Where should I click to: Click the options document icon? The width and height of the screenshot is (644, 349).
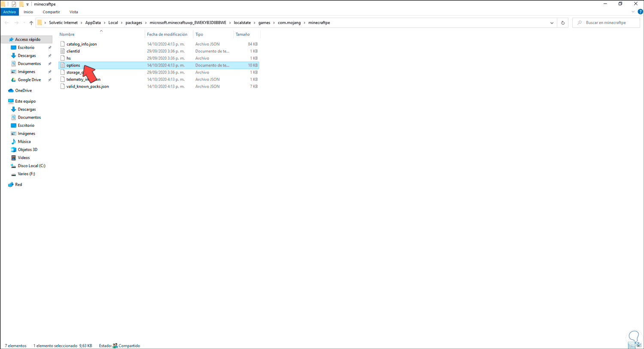point(62,65)
